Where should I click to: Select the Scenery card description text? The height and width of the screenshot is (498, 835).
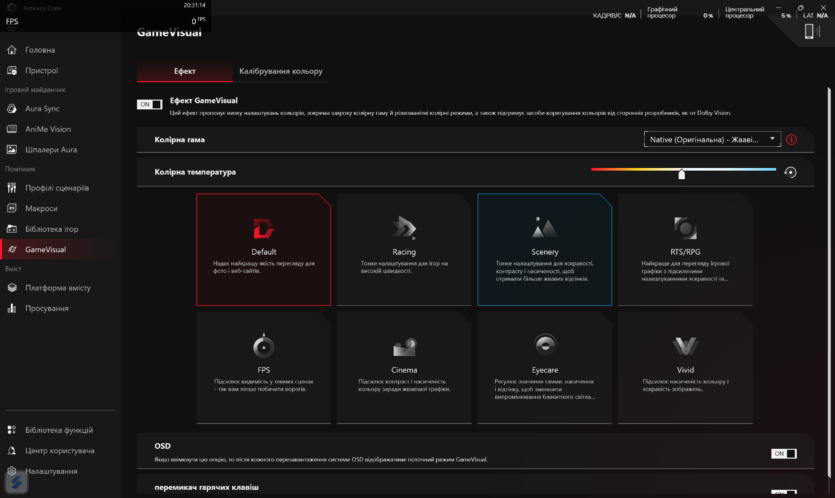pos(544,271)
